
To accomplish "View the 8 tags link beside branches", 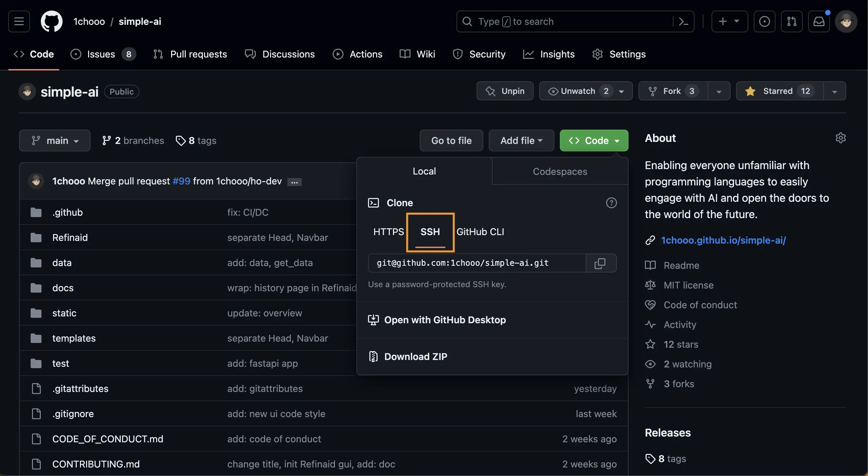I will click(x=196, y=141).
